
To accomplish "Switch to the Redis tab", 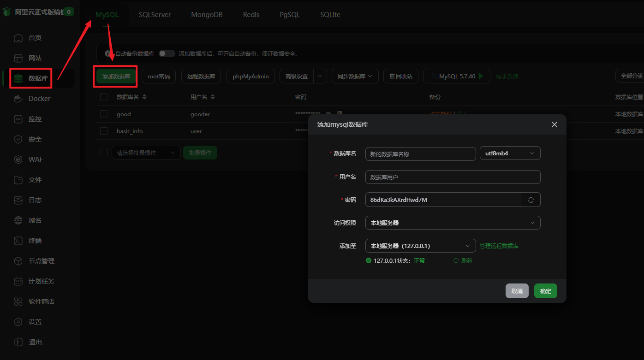I will coord(251,15).
